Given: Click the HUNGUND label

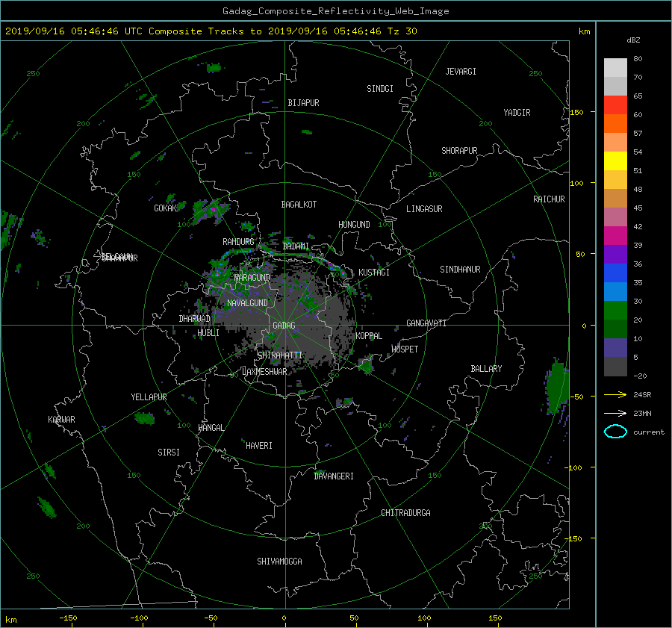Looking at the screenshot, I should tap(354, 224).
